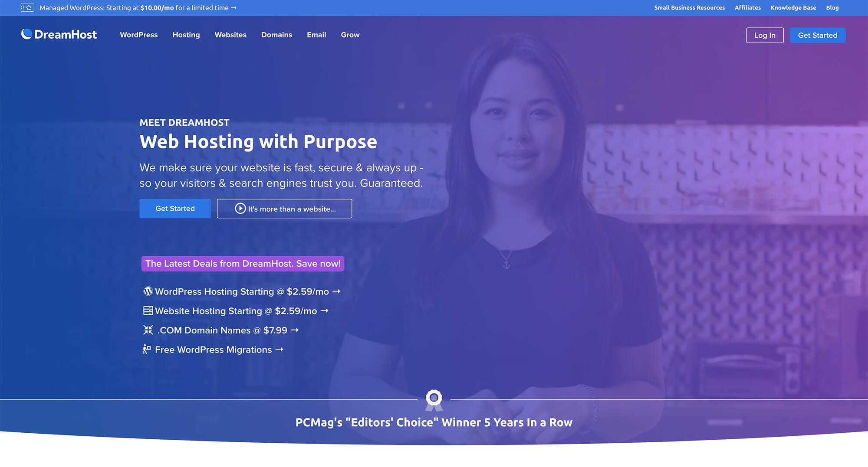
Task: Expand the Email menu
Action: [x=316, y=35]
